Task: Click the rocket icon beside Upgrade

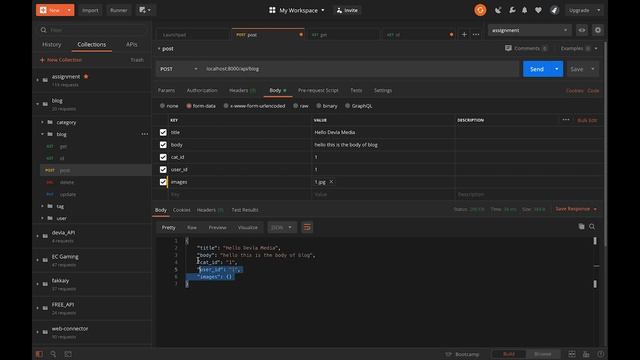Action: pos(554,10)
